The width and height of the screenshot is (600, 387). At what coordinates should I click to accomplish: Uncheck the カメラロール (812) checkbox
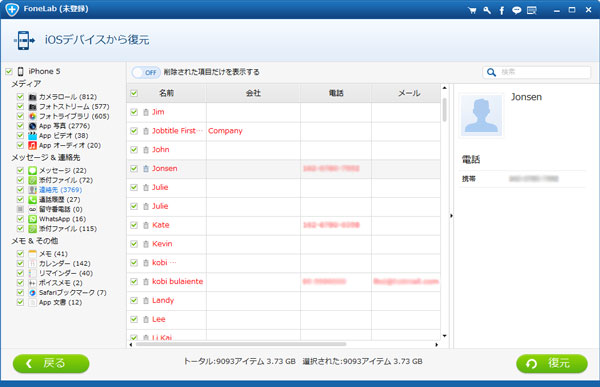click(x=20, y=97)
